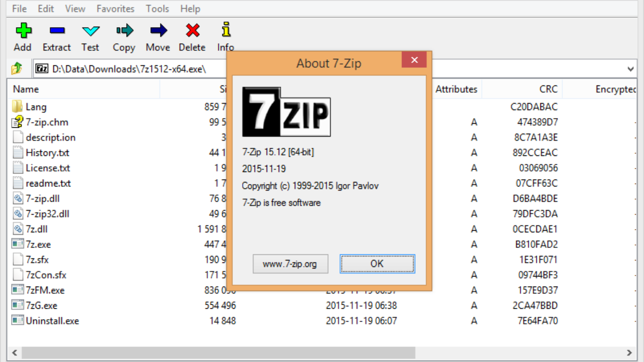Image resolution: width=644 pixels, height=362 pixels.
Task: Go up one folder level arrow
Action: coord(17,68)
